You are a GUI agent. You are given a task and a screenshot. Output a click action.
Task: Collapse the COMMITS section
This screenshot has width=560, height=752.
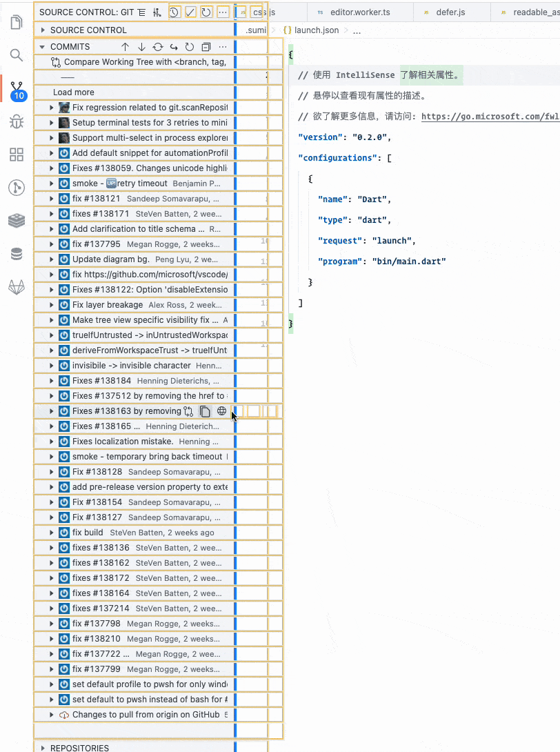42,47
